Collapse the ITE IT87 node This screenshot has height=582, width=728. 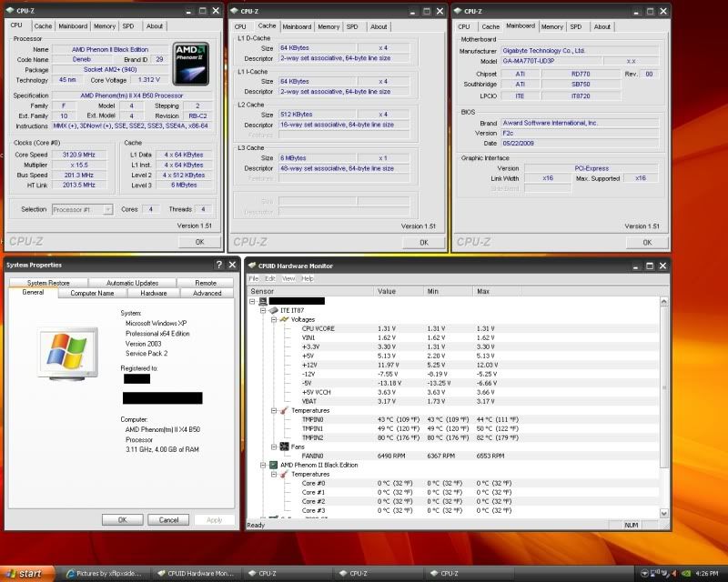[263, 310]
